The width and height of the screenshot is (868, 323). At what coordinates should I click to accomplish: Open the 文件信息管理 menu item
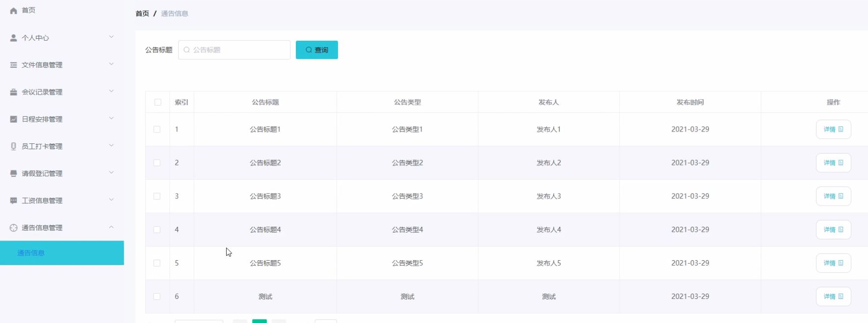pyautogui.click(x=62, y=65)
